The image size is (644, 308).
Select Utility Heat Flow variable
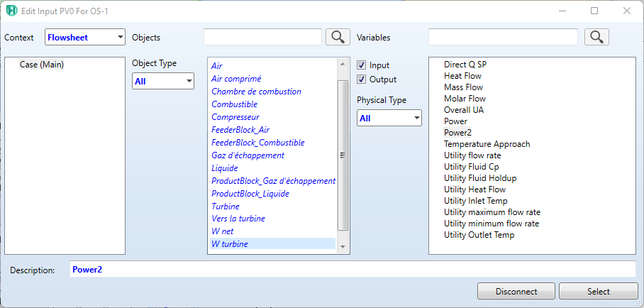click(x=474, y=189)
